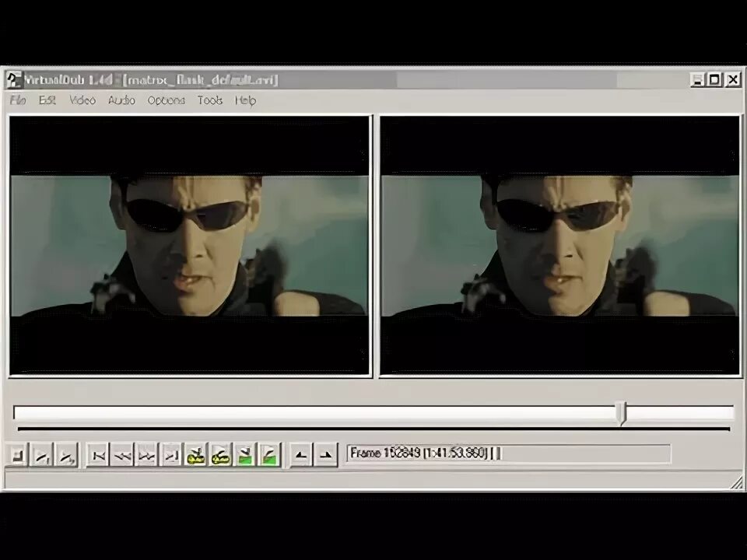Open the File menu
Viewport: 747px width, 560px height.
coord(18,100)
